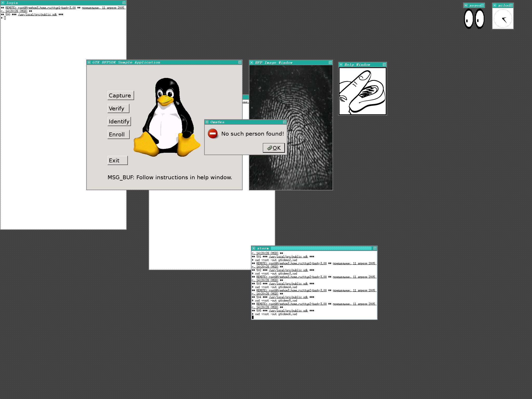Click the Exit button

pyautogui.click(x=117, y=160)
